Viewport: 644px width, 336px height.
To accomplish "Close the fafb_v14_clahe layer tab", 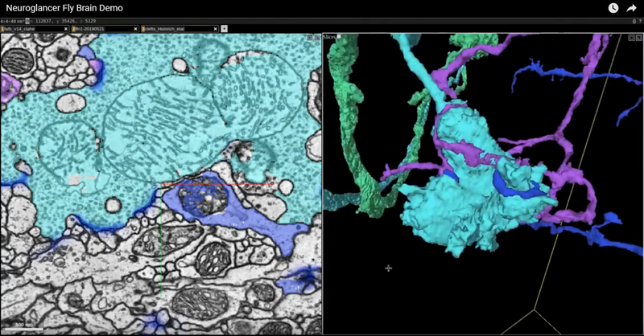I will click(x=64, y=28).
